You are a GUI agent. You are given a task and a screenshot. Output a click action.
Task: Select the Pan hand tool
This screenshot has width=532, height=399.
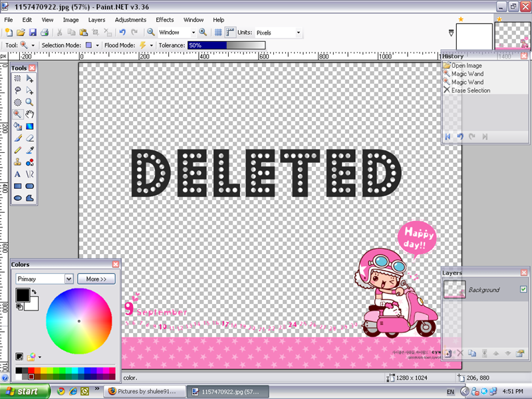click(x=29, y=114)
